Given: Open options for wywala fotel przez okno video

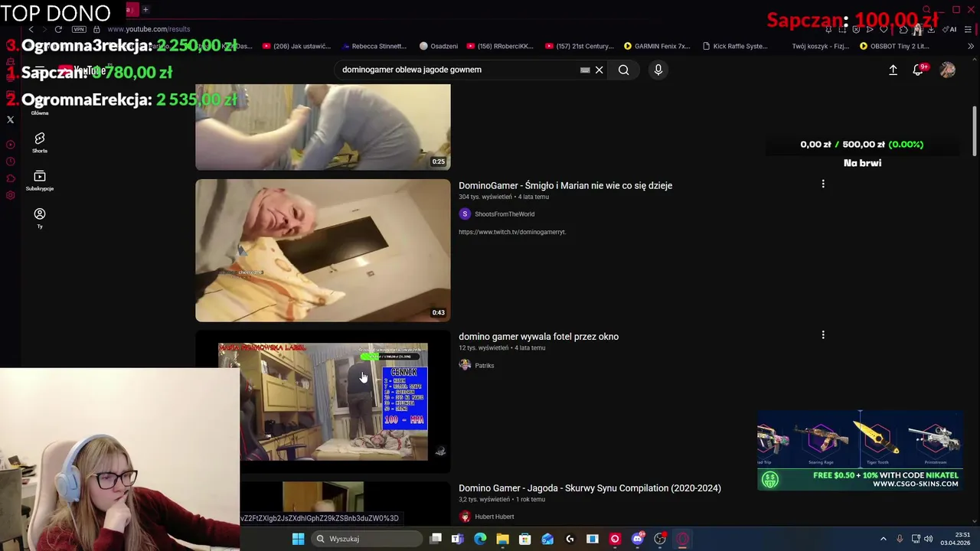Looking at the screenshot, I should (x=823, y=334).
